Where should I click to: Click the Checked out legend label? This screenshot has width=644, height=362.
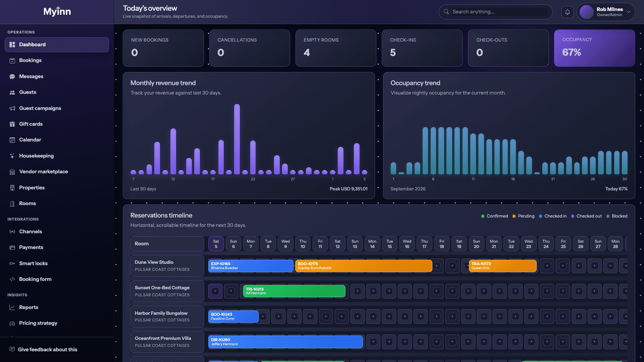pos(589,216)
